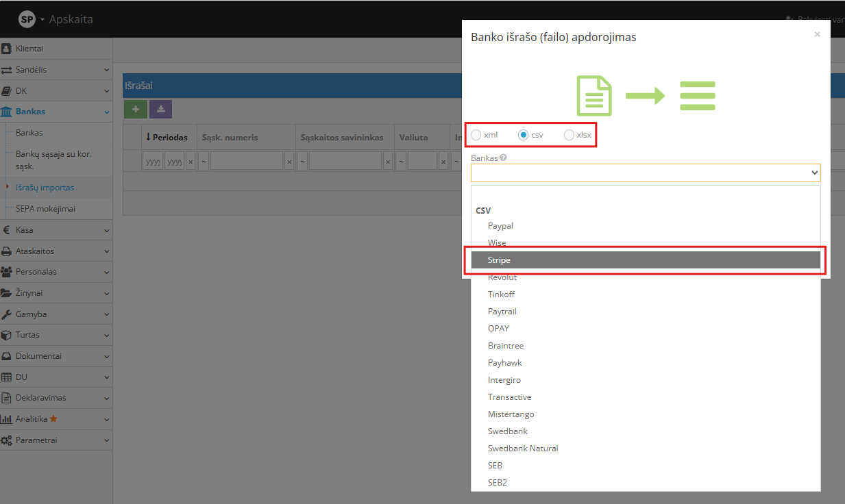Viewport: 845px width, 504px height.
Task: Open Išrašų importas in the sidebar
Action: (45, 187)
